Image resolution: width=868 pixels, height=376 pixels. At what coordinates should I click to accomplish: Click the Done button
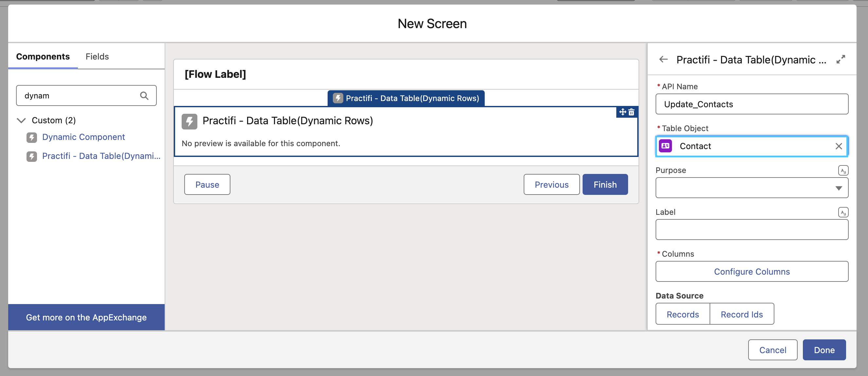pyautogui.click(x=824, y=350)
